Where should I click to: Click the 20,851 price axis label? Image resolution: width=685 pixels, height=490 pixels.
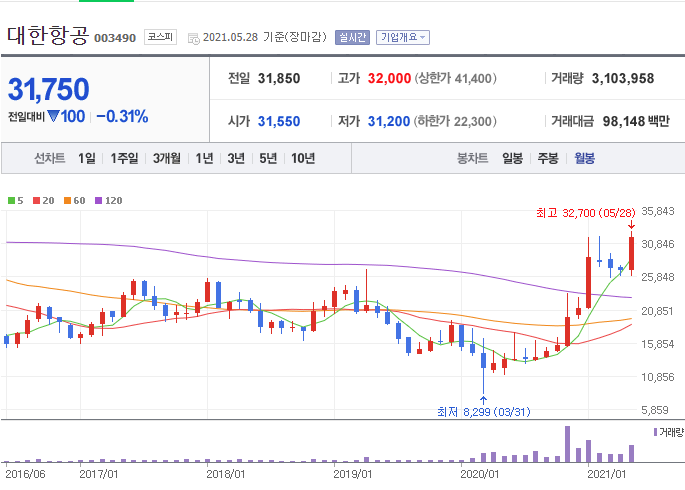coord(658,311)
